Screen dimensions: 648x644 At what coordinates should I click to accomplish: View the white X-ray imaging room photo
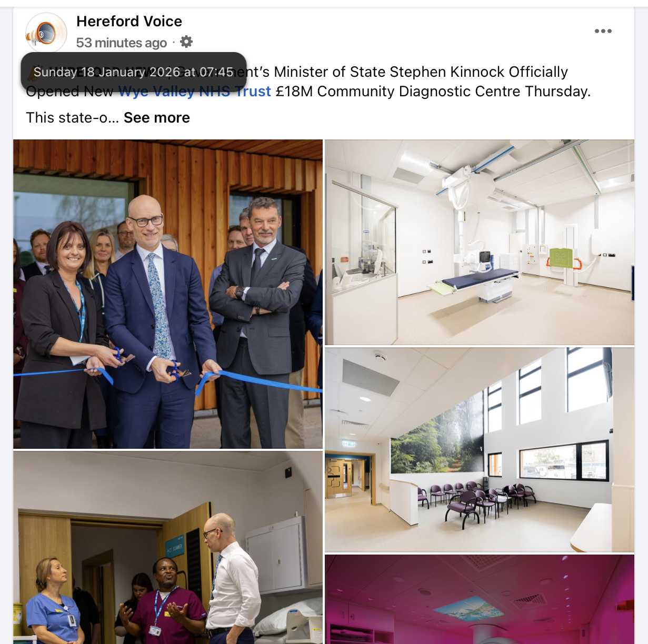click(x=480, y=242)
